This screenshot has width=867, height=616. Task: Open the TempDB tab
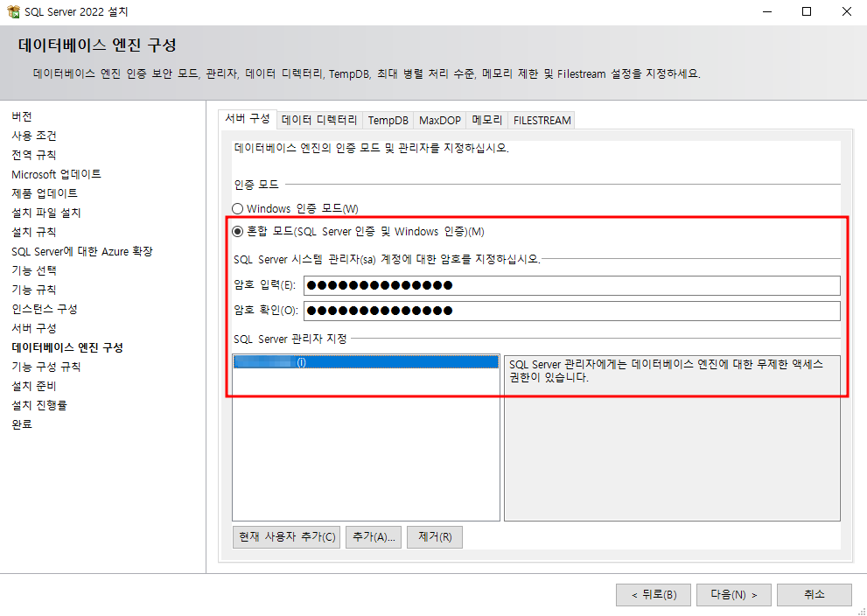[x=388, y=120]
